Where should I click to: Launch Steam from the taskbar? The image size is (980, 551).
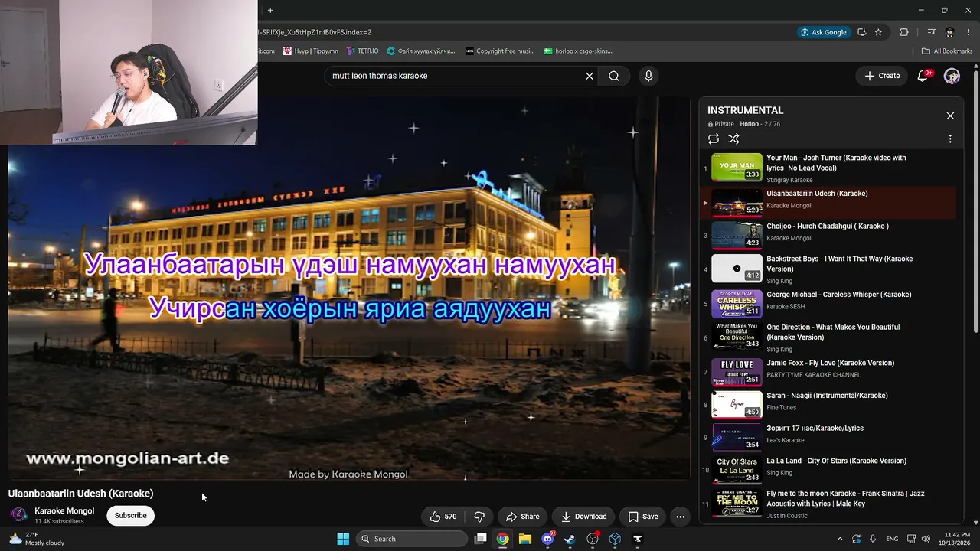click(x=570, y=539)
